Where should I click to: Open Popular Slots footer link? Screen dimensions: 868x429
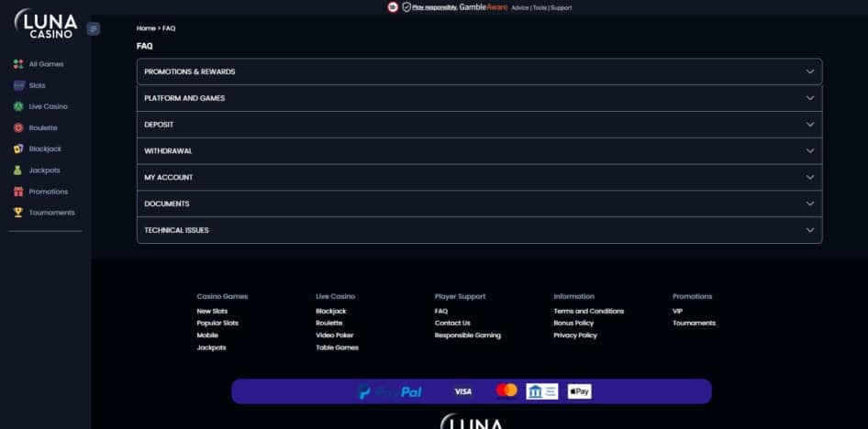(x=217, y=324)
